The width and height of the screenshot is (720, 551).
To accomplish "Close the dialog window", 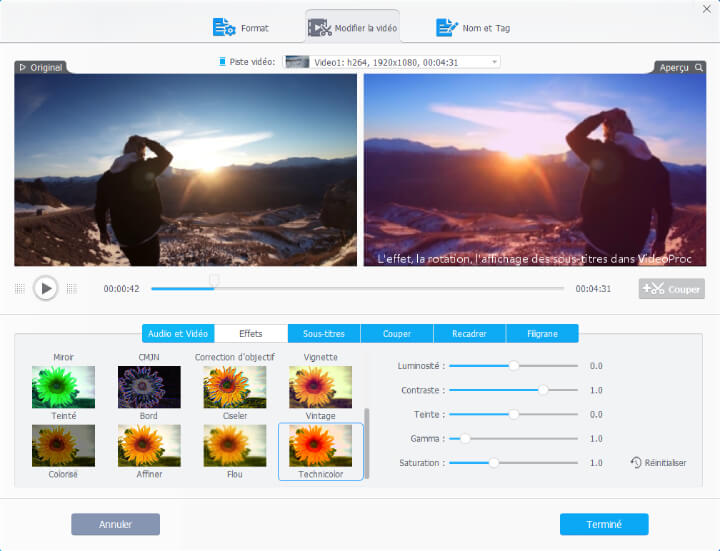I will pos(707,9).
